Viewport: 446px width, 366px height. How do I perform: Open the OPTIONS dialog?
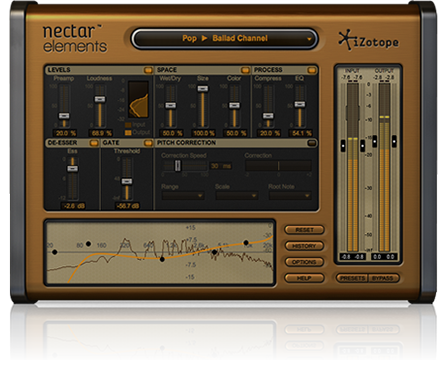(x=304, y=262)
